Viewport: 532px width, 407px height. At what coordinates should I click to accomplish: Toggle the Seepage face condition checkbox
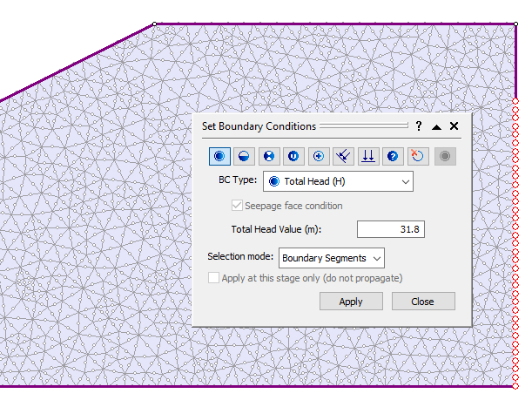tap(237, 206)
